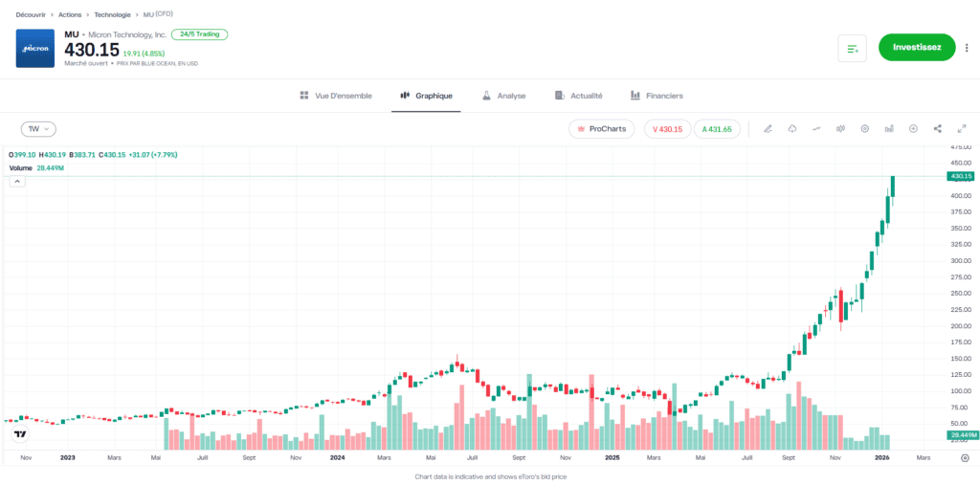Click the bar chart indicators icon
Screen dimensions: 980x485
point(889,129)
